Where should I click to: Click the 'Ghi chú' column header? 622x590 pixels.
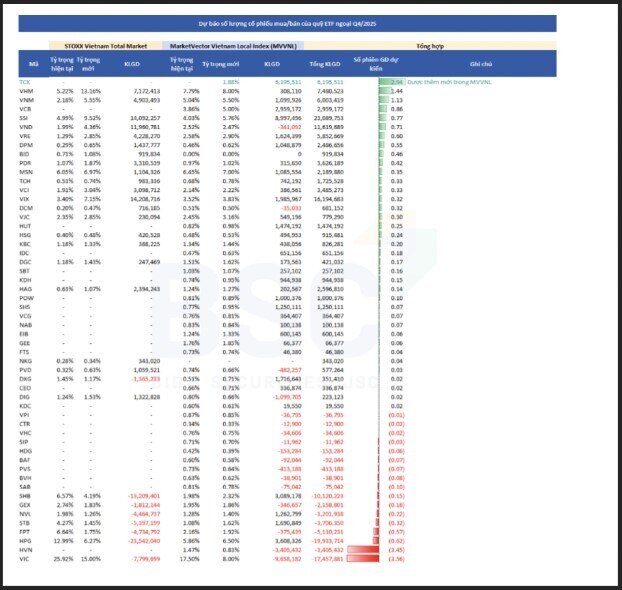481,64
